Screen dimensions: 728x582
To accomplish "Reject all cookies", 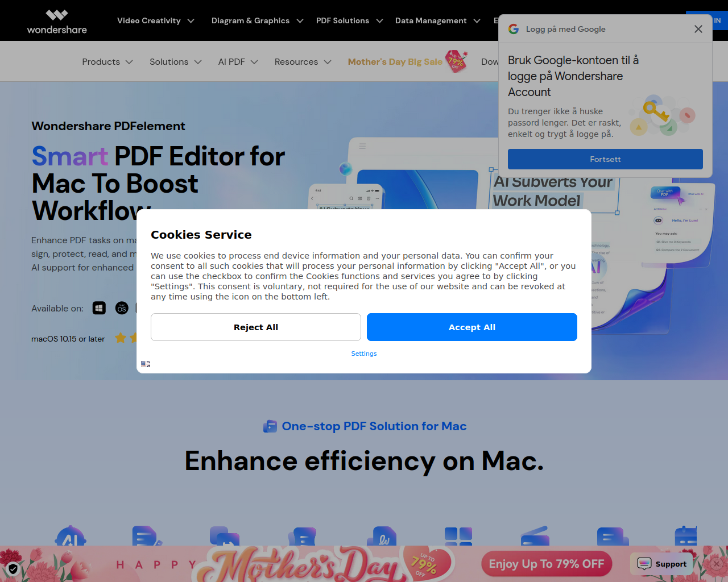I will [256, 327].
